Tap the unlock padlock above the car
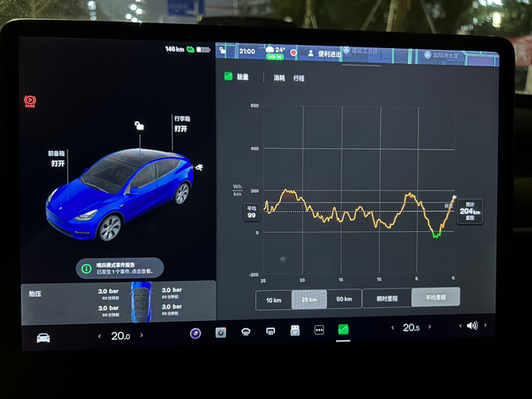 point(139,126)
